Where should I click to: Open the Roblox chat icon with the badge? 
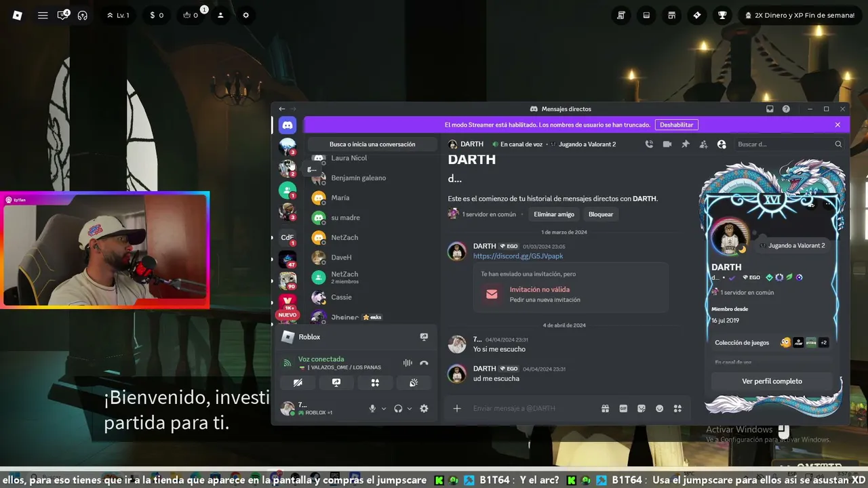coord(63,15)
